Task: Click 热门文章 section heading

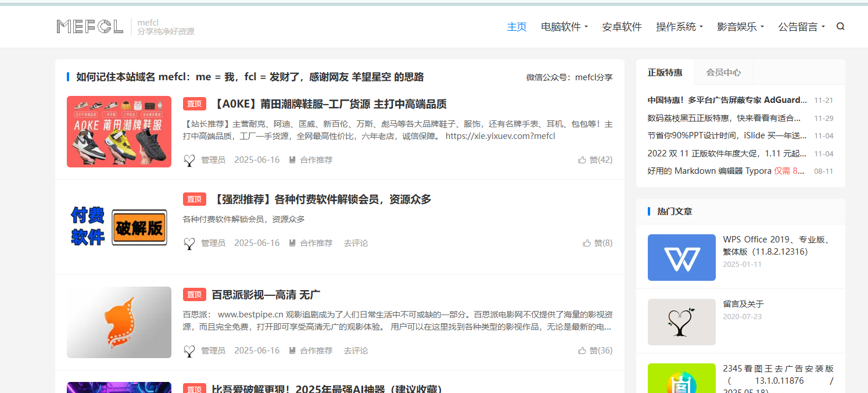Action: coord(675,212)
